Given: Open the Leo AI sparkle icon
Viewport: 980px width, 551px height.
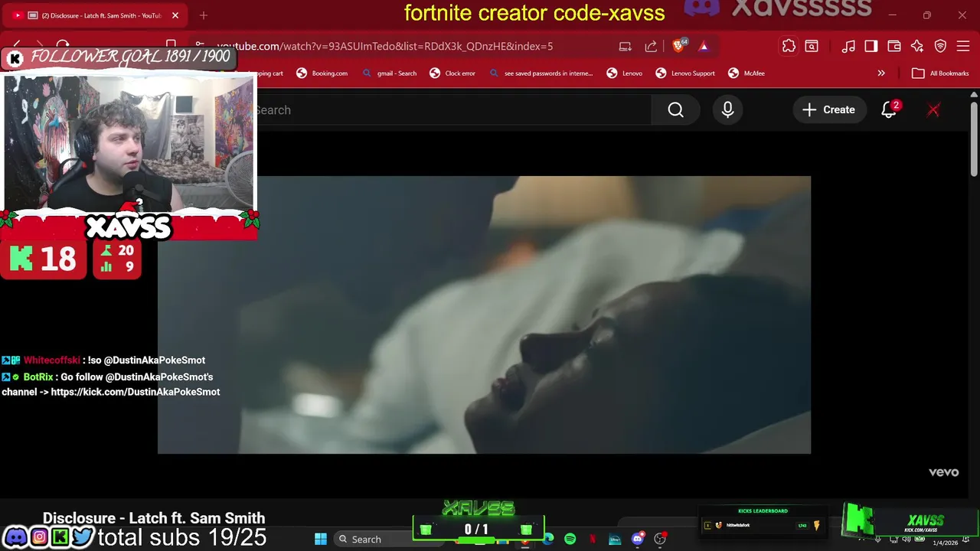Looking at the screenshot, I should pyautogui.click(x=916, y=46).
